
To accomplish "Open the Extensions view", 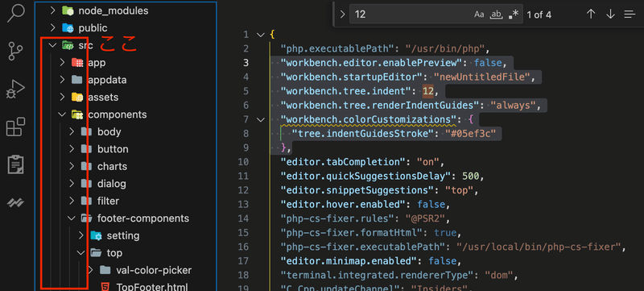I will pos(16,127).
